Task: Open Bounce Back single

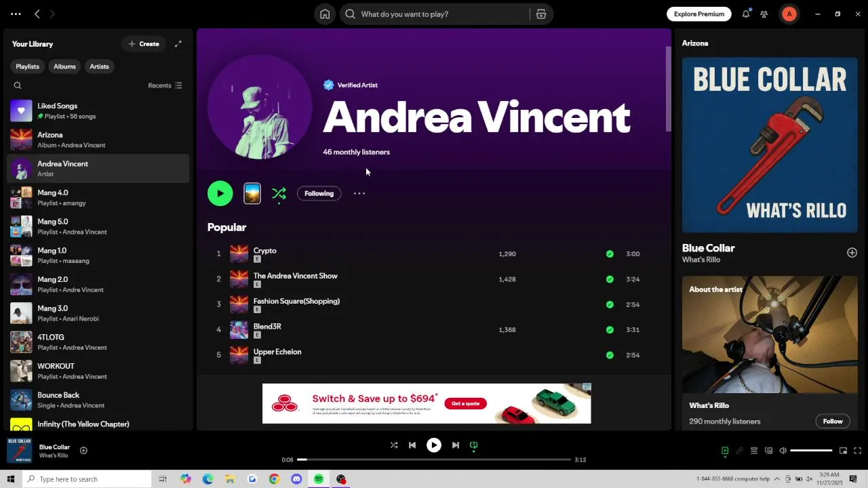Action: 98,400
